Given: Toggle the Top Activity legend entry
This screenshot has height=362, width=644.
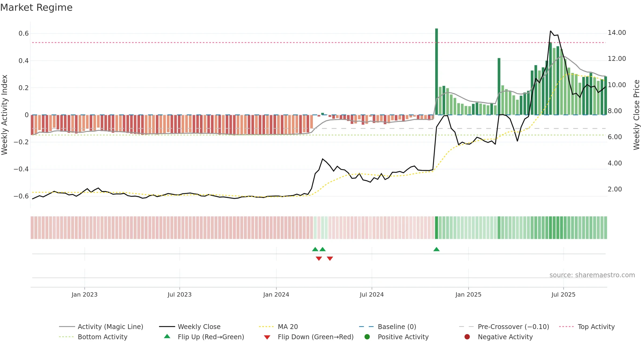Looking at the screenshot, I should pos(587,327).
